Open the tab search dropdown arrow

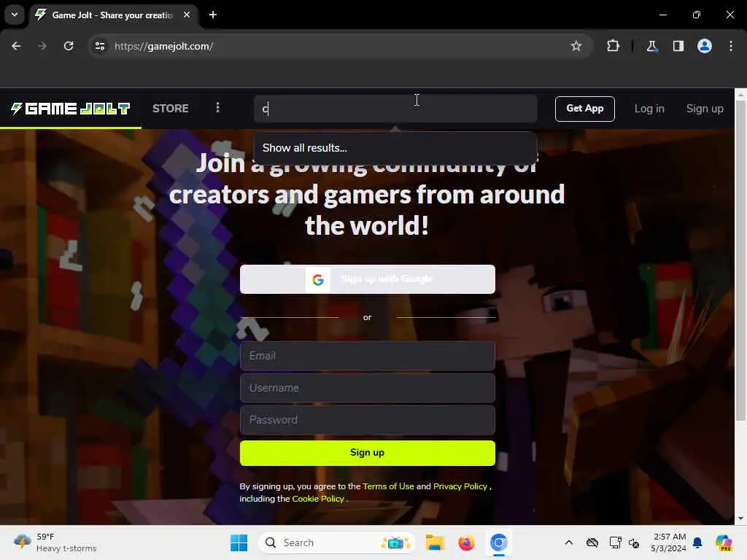(15, 15)
